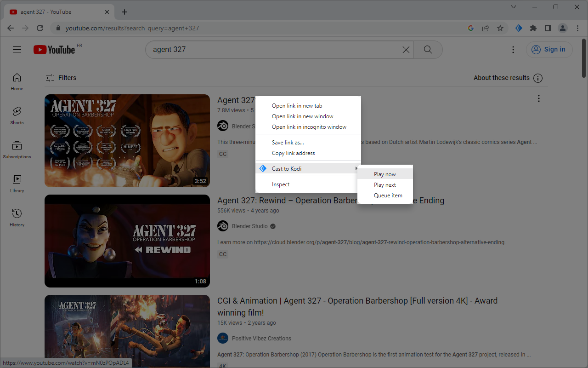This screenshot has width=588, height=368.
Task: Click the browser address bar URL
Action: pos(132,28)
